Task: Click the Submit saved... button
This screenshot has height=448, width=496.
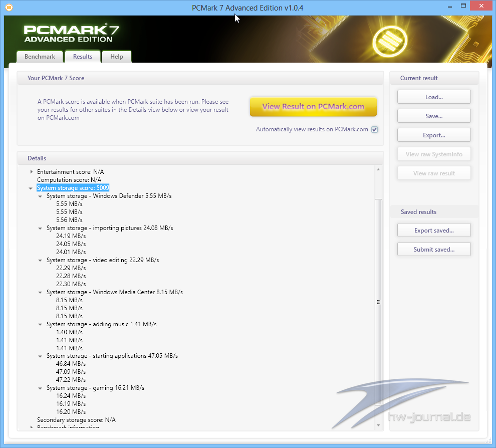Action: click(434, 250)
